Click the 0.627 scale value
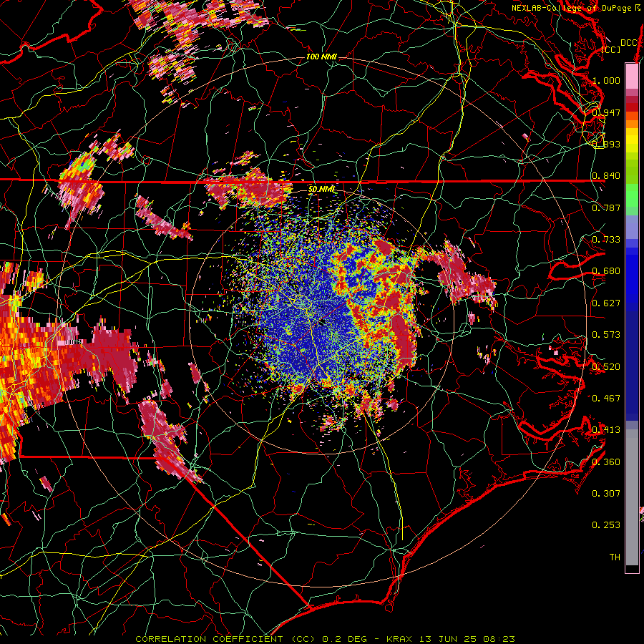 pyautogui.click(x=606, y=303)
